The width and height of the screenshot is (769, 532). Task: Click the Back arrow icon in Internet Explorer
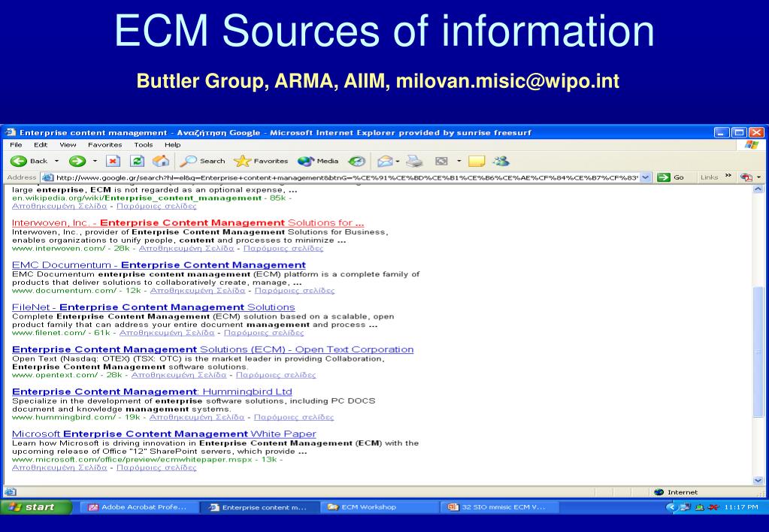pyautogui.click(x=19, y=161)
